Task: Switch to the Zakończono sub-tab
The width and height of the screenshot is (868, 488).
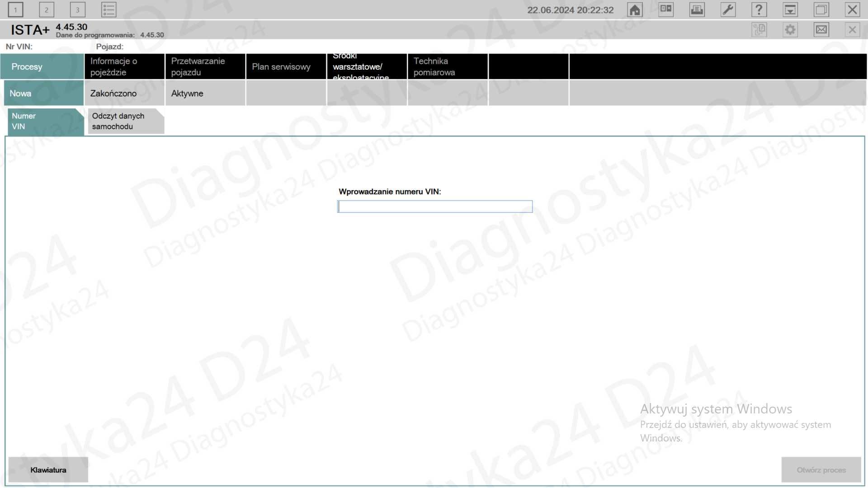Action: [124, 93]
